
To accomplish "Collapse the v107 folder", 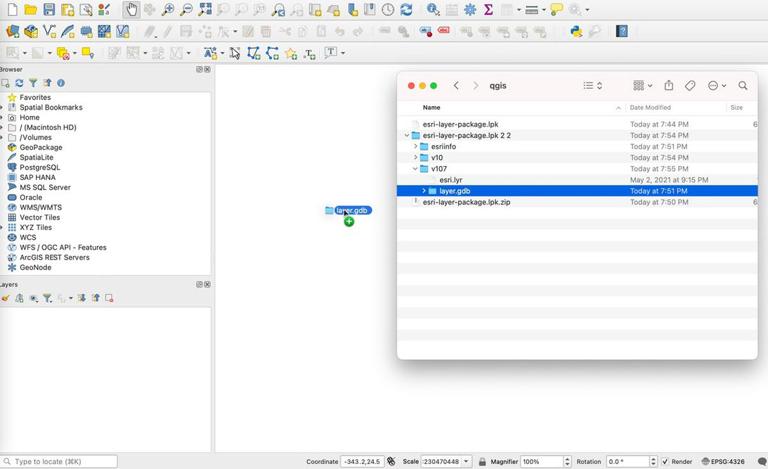I will [415, 169].
